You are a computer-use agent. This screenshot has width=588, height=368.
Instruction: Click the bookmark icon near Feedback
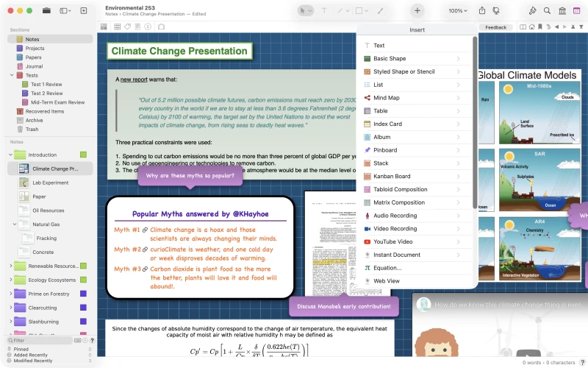click(x=540, y=26)
